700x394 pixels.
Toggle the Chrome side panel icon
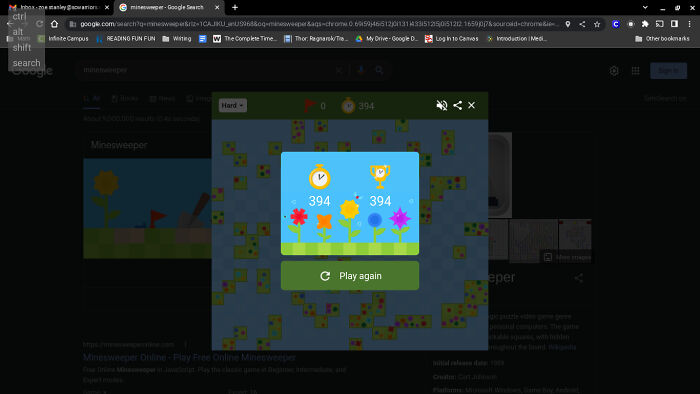pos(675,24)
